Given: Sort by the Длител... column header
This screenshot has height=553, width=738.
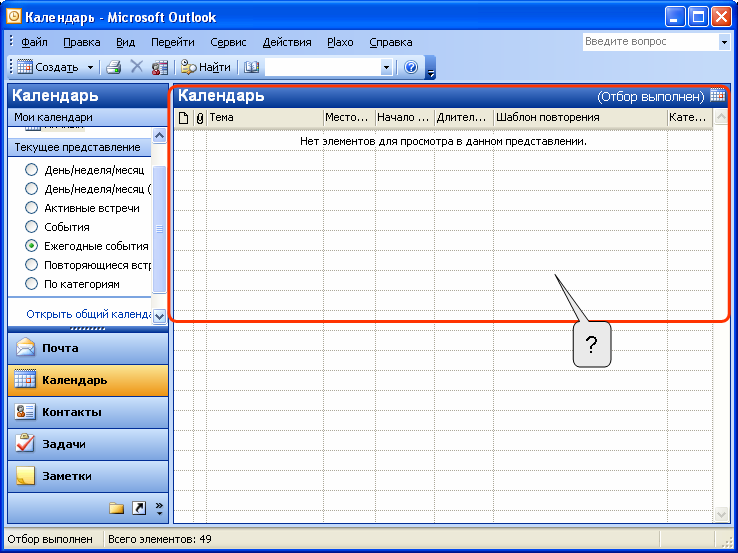Looking at the screenshot, I should pos(464,118).
